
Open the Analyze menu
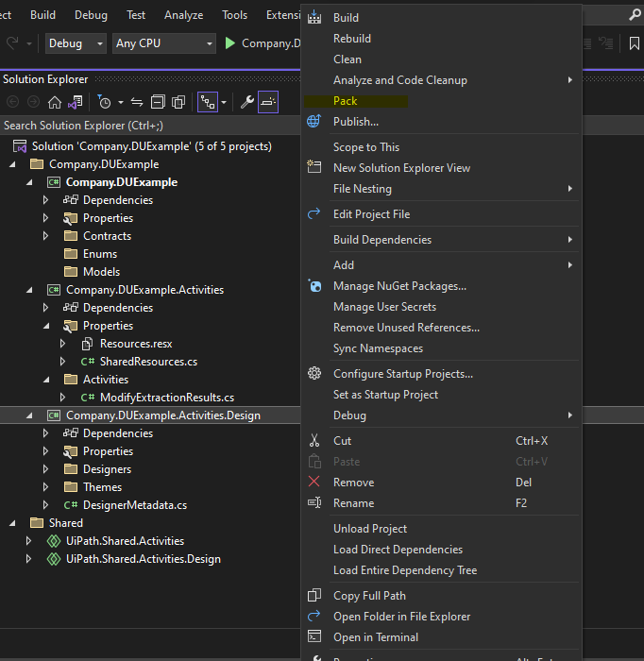183,15
